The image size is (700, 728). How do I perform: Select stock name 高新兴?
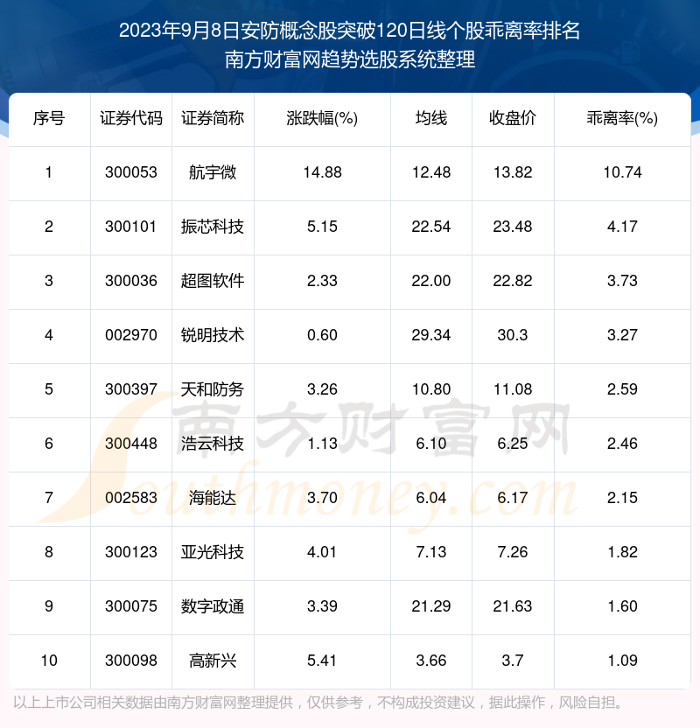click(x=213, y=661)
